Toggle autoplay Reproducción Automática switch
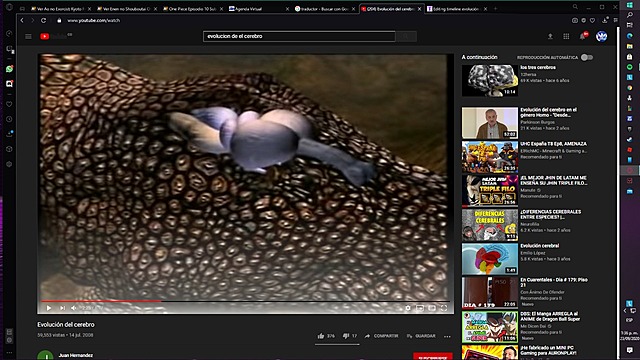This screenshot has width=640, height=360. (x=587, y=58)
